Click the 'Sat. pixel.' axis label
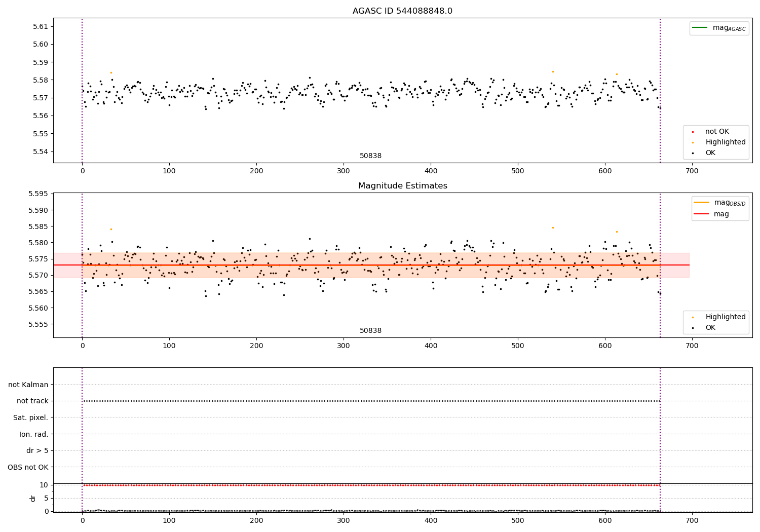The image size is (760, 532). click(x=31, y=417)
